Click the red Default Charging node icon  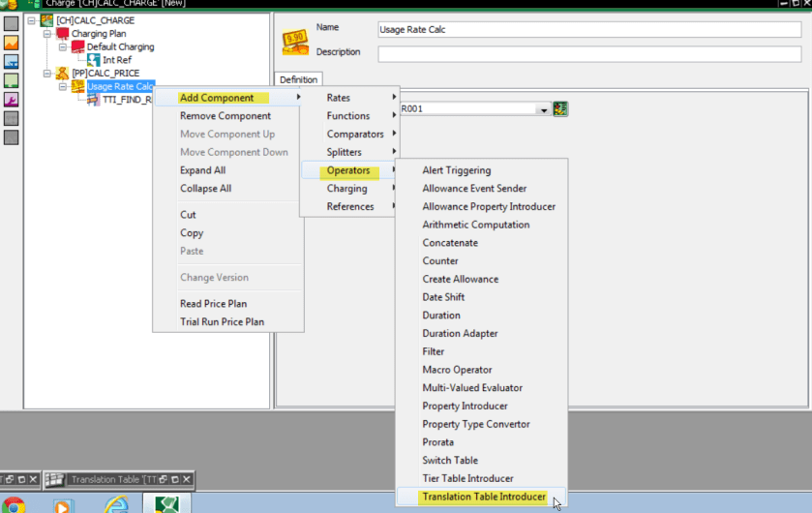(77, 46)
